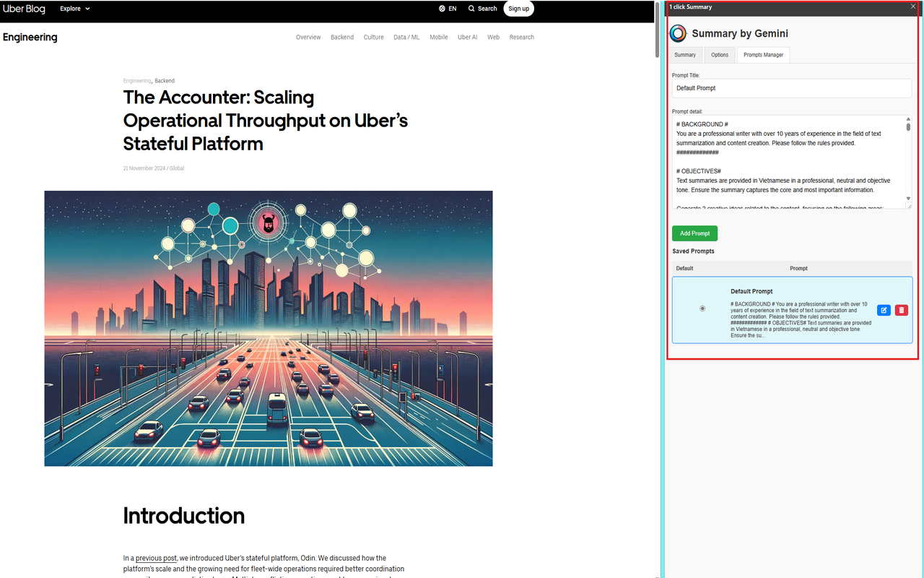The width and height of the screenshot is (924, 578).
Task: Click the Prompt column header
Action: coord(798,268)
